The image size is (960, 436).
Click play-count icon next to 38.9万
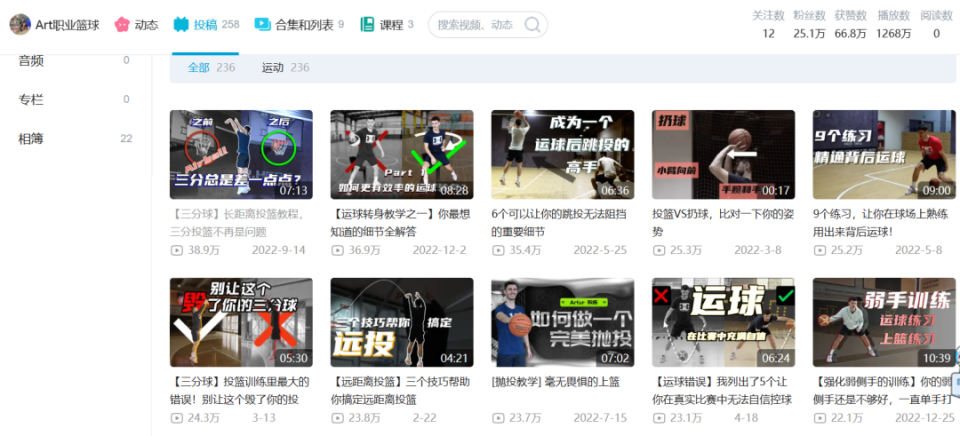[x=176, y=250]
